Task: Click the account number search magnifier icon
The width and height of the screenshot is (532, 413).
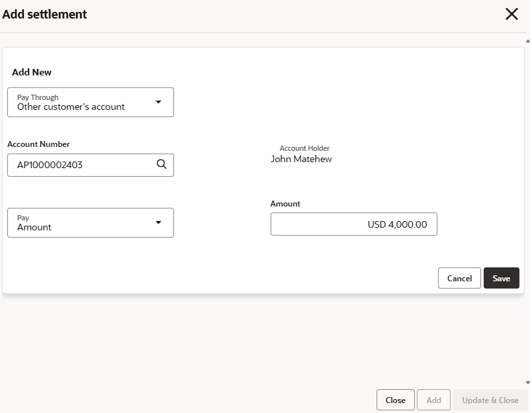Action: [x=161, y=165]
